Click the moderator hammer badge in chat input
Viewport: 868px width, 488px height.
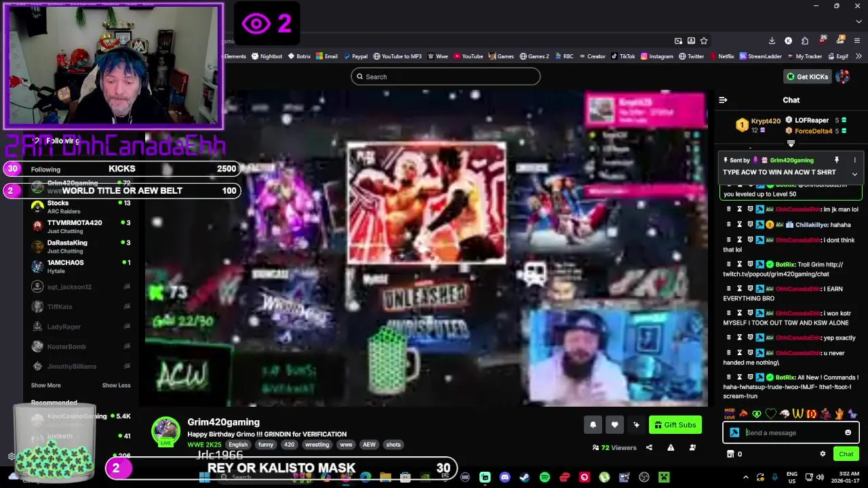tap(734, 432)
